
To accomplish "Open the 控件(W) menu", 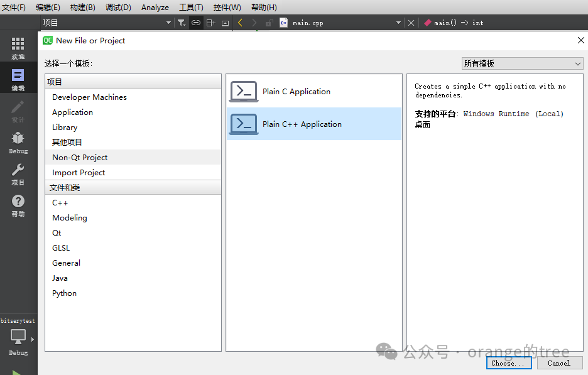I will point(227,8).
